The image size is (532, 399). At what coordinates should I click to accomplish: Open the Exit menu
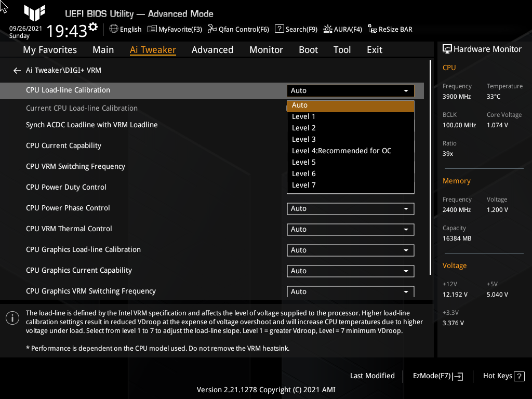[x=374, y=50]
